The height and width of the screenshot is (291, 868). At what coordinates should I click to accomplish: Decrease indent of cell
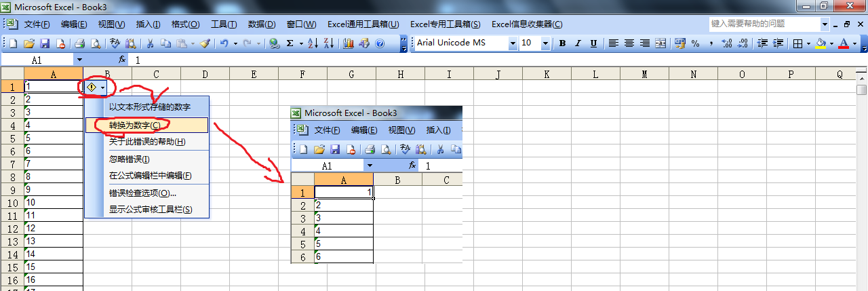(x=762, y=43)
